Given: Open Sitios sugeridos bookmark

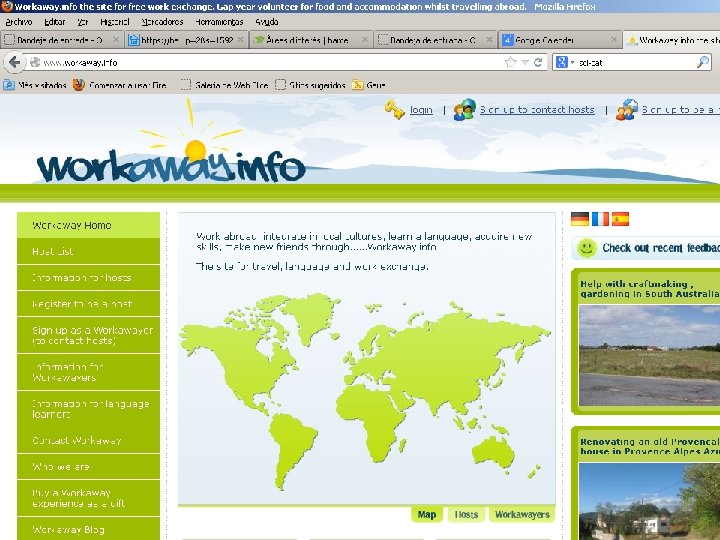Looking at the screenshot, I should pyautogui.click(x=310, y=85).
